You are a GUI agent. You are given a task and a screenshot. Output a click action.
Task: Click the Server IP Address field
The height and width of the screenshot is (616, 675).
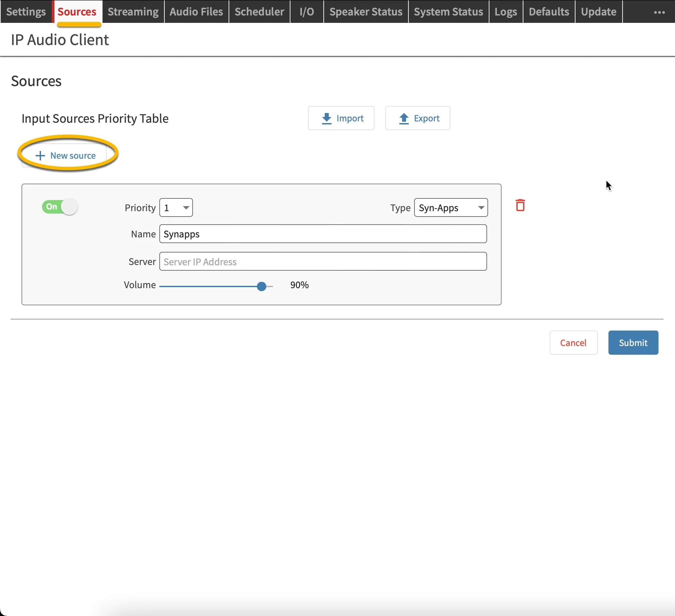pyautogui.click(x=323, y=261)
